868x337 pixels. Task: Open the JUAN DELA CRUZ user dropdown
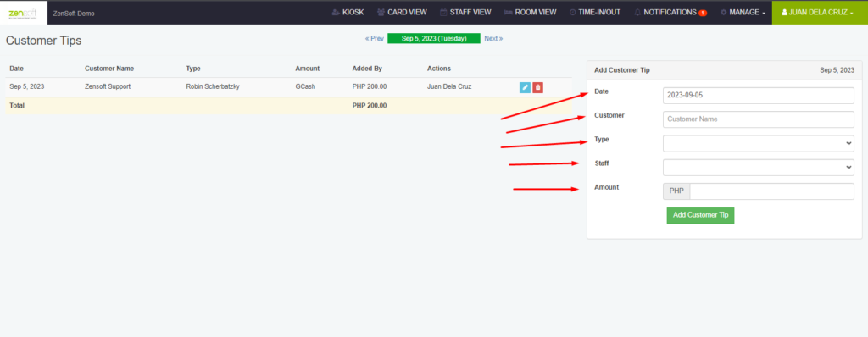[820, 12]
